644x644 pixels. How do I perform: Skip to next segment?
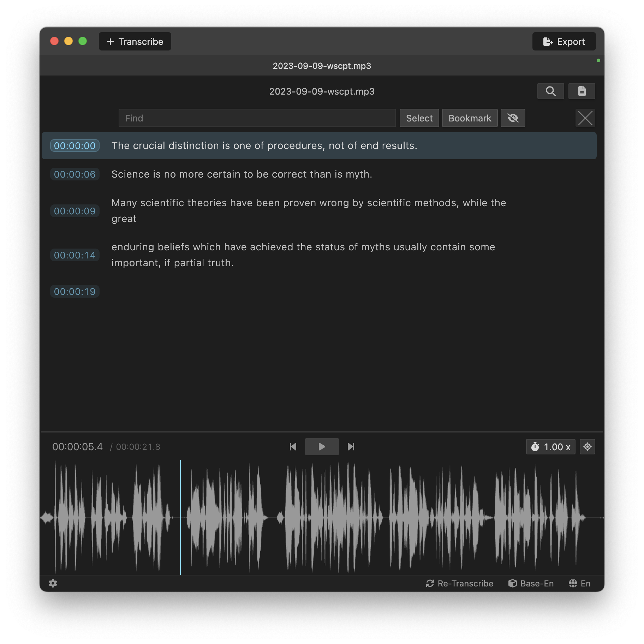click(351, 447)
